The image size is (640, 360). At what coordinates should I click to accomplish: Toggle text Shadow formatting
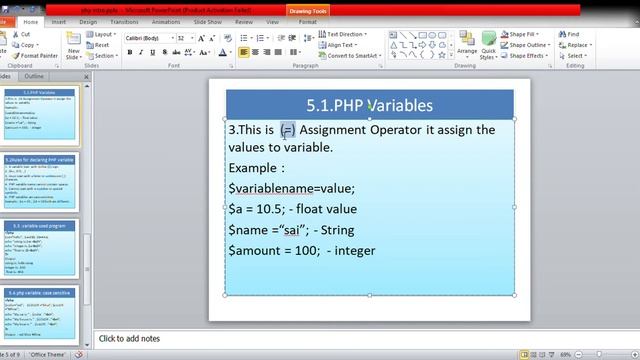(164, 52)
